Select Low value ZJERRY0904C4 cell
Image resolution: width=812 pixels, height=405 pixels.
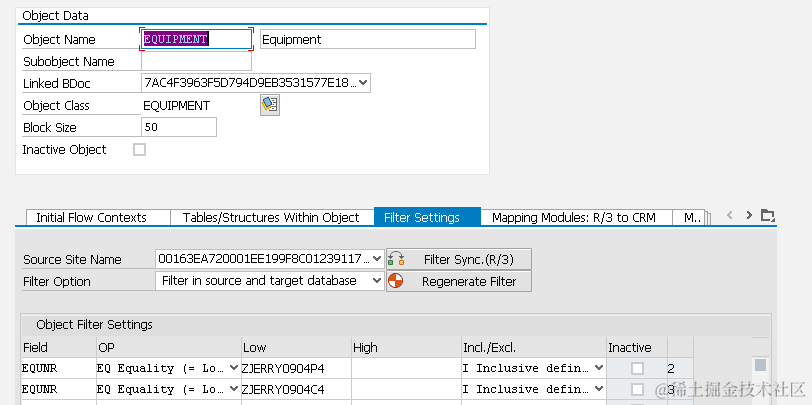click(x=296, y=389)
